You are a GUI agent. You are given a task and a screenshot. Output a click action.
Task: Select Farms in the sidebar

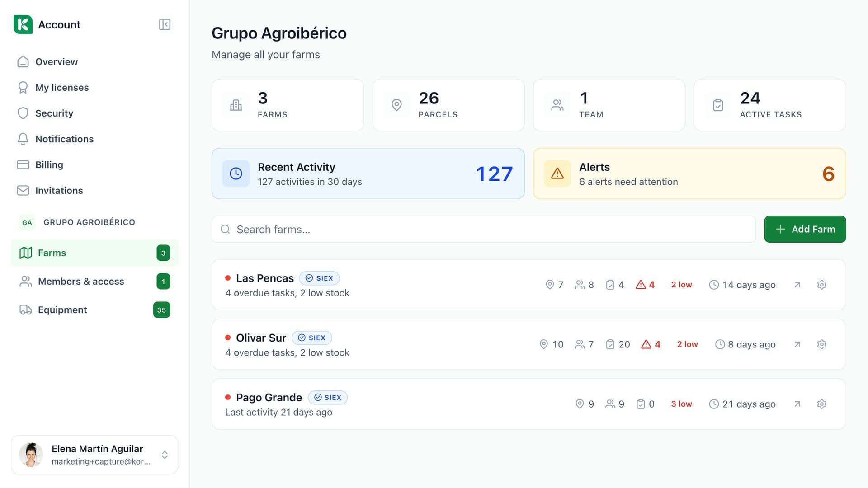pyautogui.click(x=94, y=253)
